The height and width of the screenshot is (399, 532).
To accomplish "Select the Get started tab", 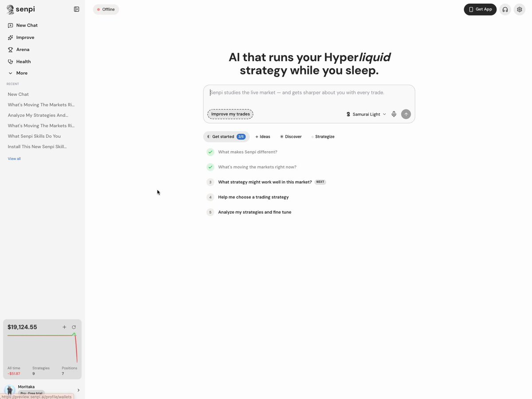I will click(x=226, y=137).
